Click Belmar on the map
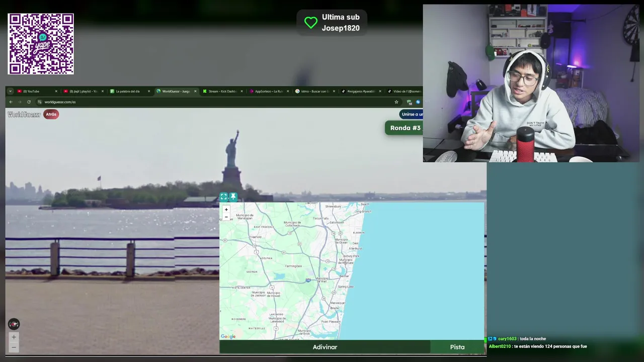This screenshot has height=362, width=644. 344,277
